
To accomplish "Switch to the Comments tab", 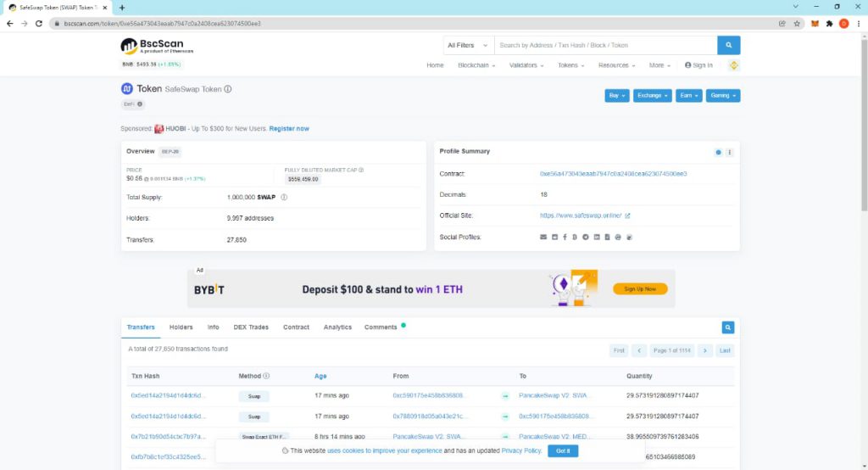I will coord(381,327).
